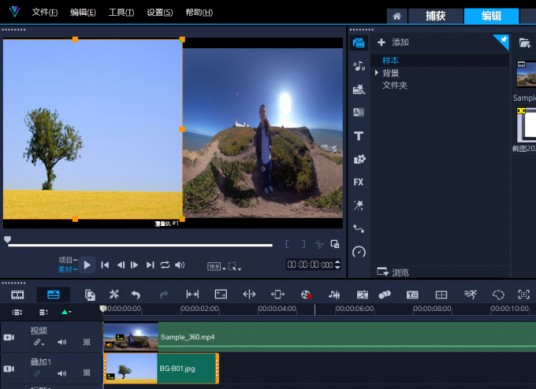Toggle repeat playback loop

pos(165,265)
